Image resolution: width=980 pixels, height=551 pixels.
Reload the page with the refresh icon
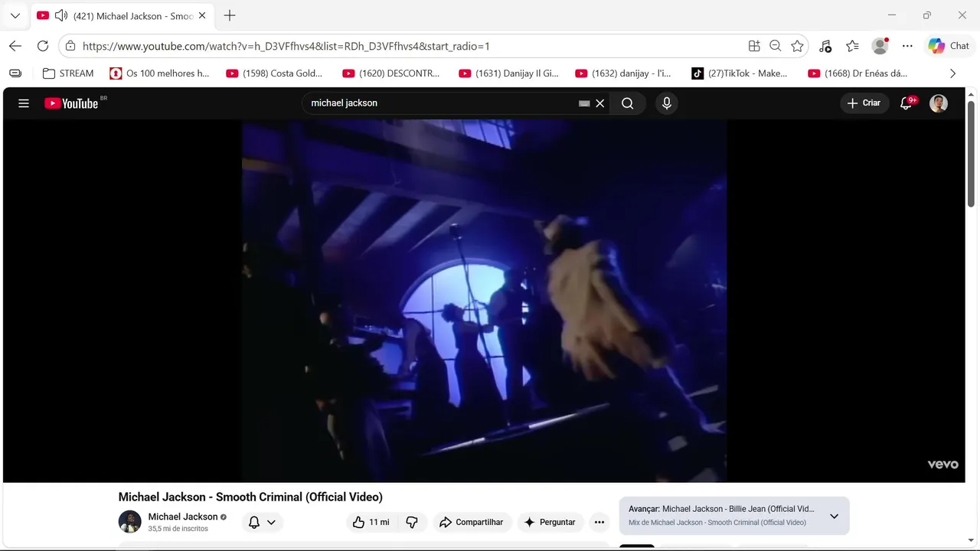click(43, 46)
